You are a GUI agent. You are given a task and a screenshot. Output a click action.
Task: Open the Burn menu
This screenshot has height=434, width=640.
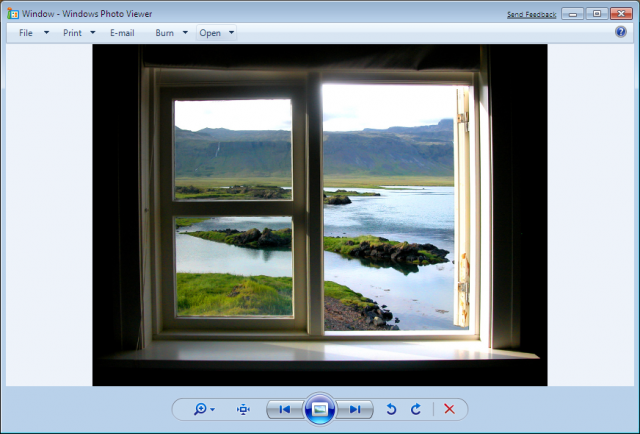164,33
